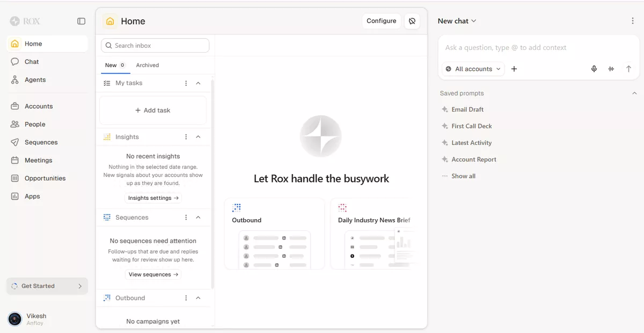Screen dimensions: 644x333
Task: Select the First Call Deck prompt
Action: 466,126
